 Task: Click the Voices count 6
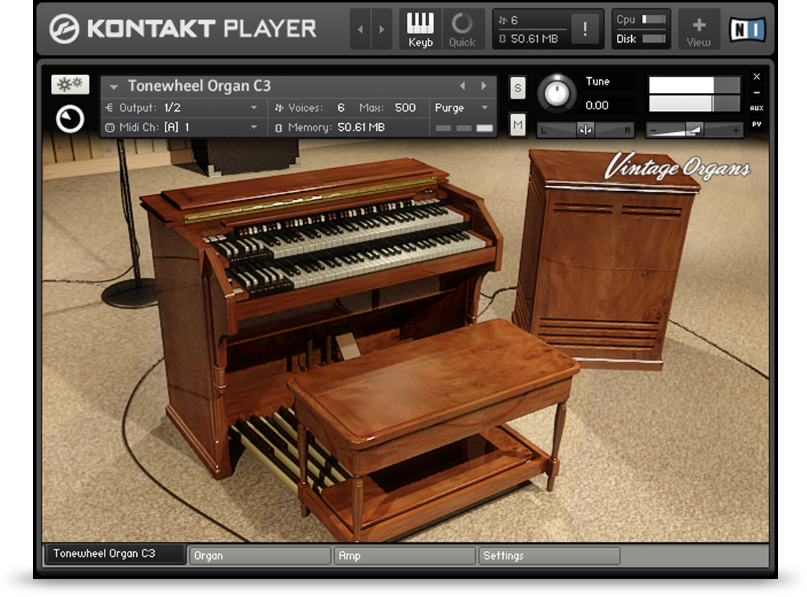pyautogui.click(x=341, y=108)
